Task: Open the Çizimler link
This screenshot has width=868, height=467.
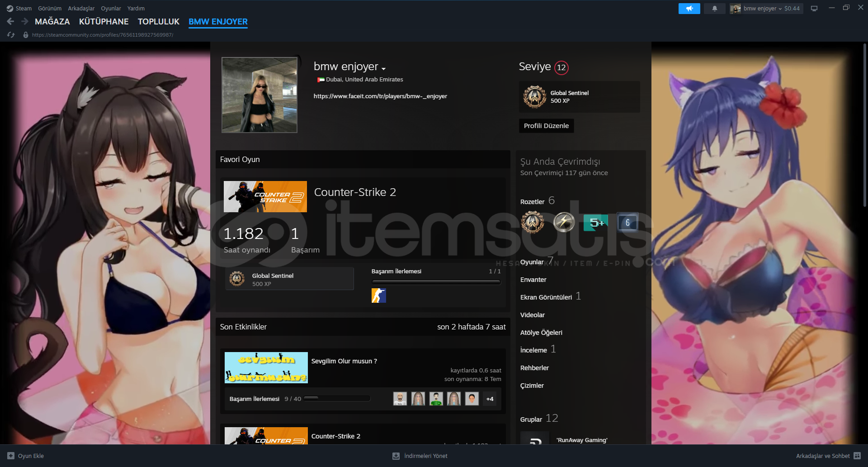Action: (x=532, y=386)
